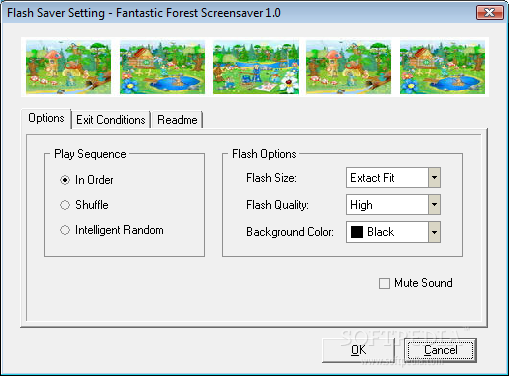Click the black color swatch

point(357,232)
